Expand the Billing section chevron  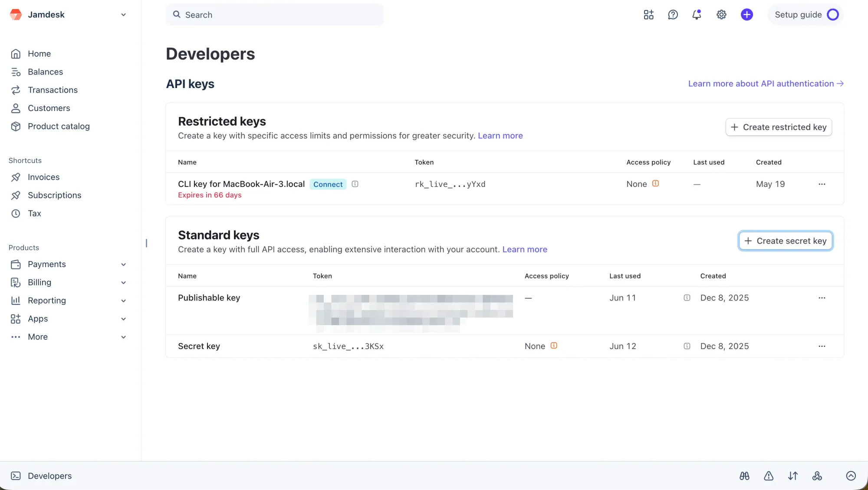pos(123,283)
